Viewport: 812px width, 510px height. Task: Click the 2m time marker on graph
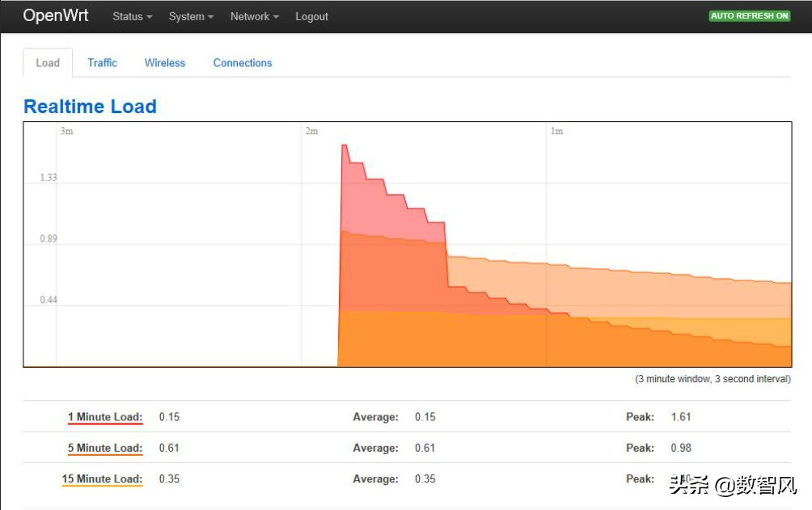(311, 131)
